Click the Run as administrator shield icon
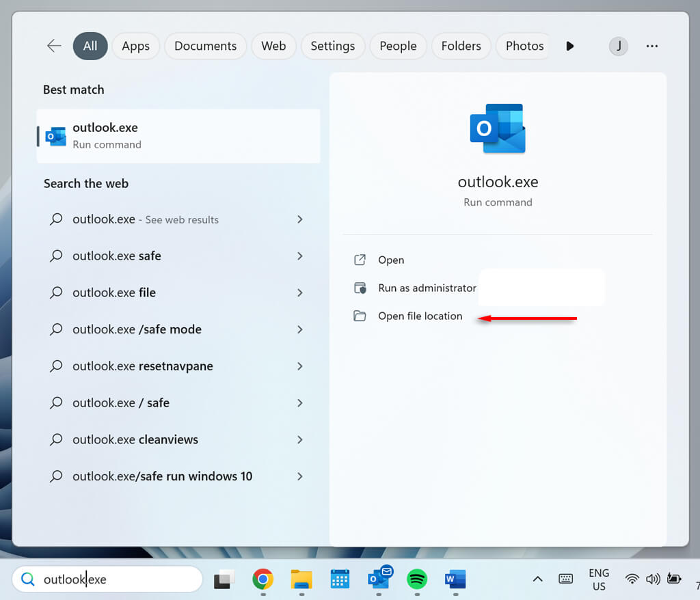 [360, 288]
